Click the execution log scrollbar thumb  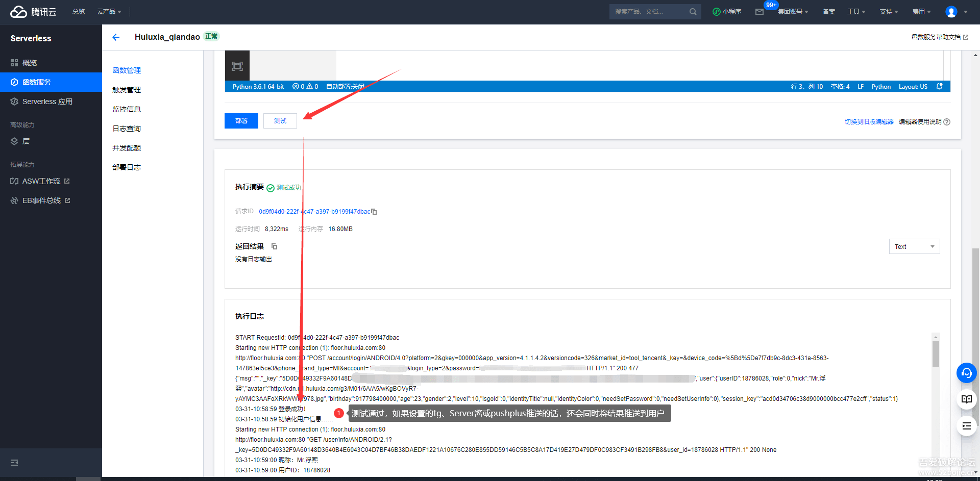click(x=936, y=354)
